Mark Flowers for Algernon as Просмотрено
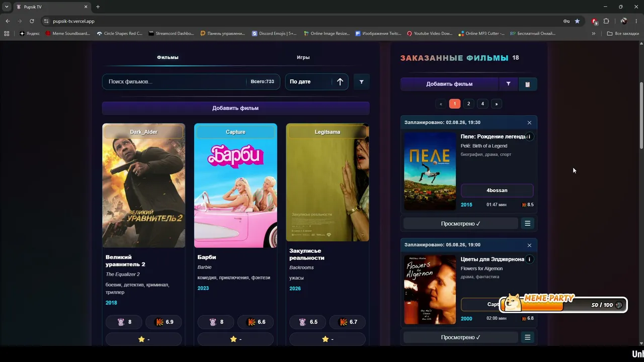644x362 pixels. tap(460, 337)
